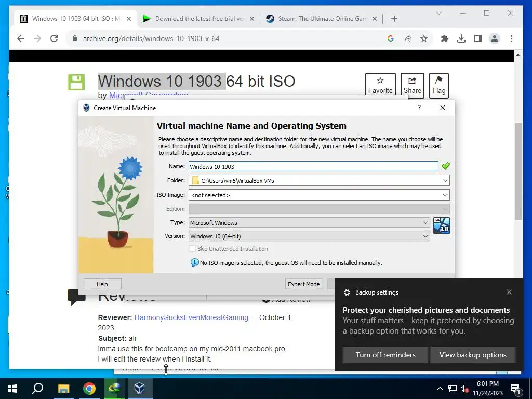Viewport: 532px width, 399px height.
Task: Open Chrome downloads tray icon
Action: (461, 38)
